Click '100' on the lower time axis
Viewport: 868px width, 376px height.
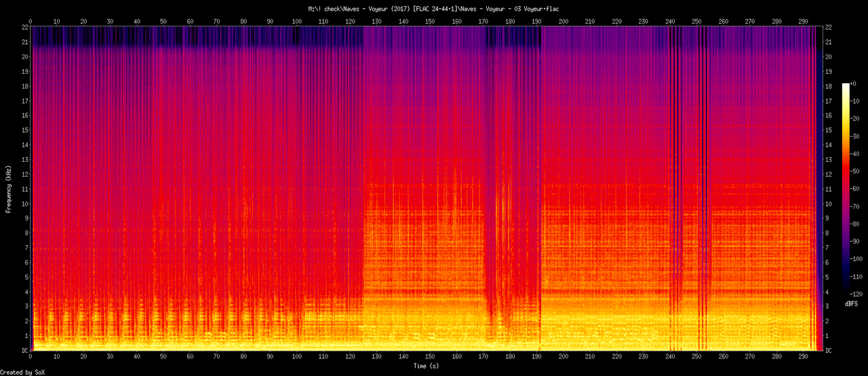click(x=296, y=356)
